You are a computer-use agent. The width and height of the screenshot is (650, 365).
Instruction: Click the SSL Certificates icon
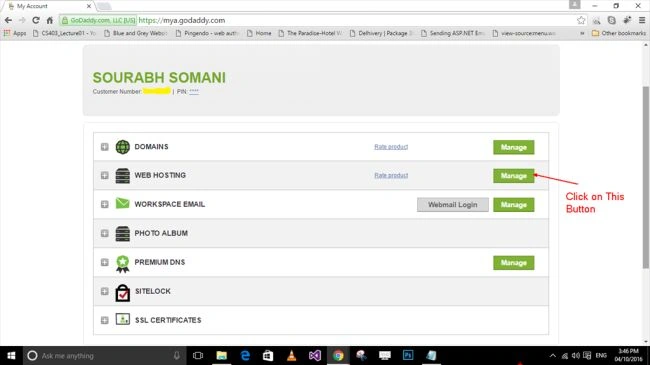click(x=122, y=319)
